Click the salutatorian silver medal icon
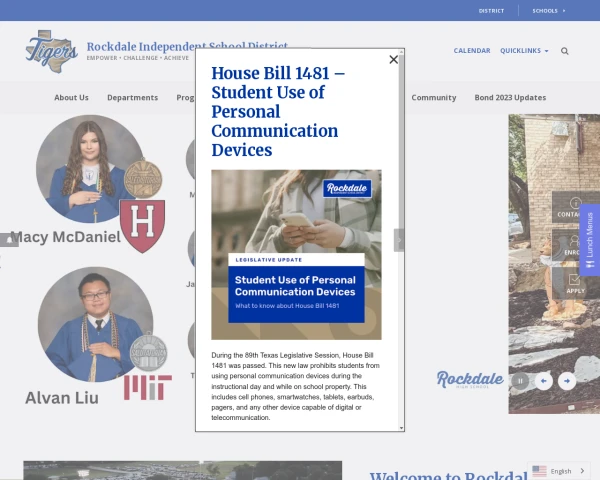600x480 pixels. click(148, 352)
